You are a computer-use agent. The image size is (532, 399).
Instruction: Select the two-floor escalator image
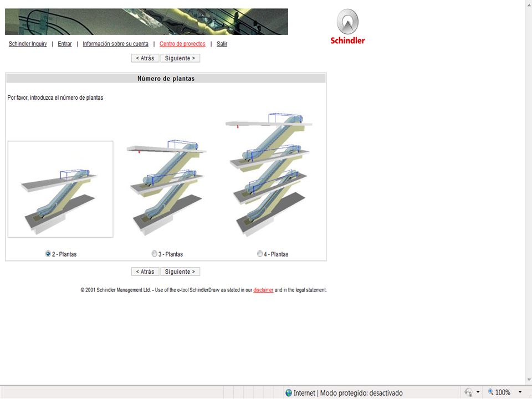point(60,190)
